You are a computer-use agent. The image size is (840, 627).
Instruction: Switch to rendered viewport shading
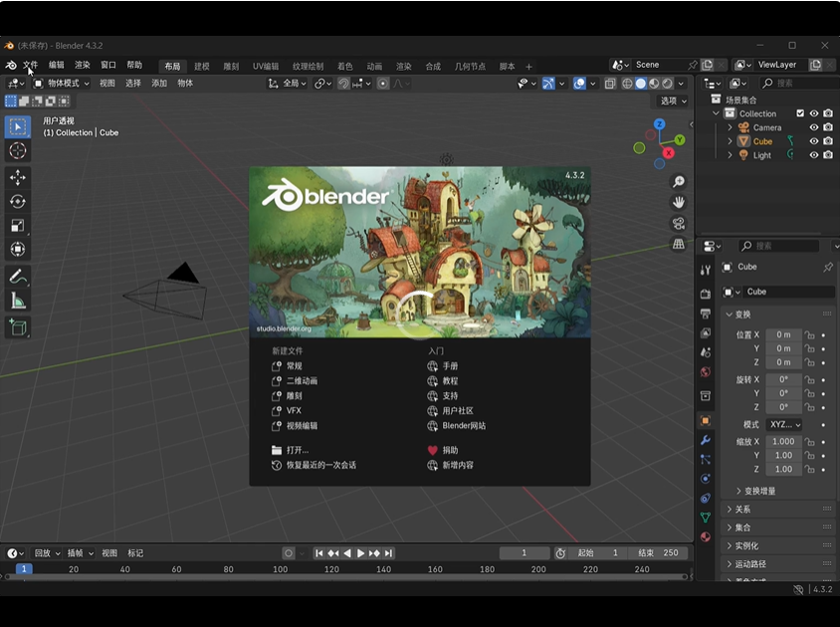pyautogui.click(x=668, y=84)
